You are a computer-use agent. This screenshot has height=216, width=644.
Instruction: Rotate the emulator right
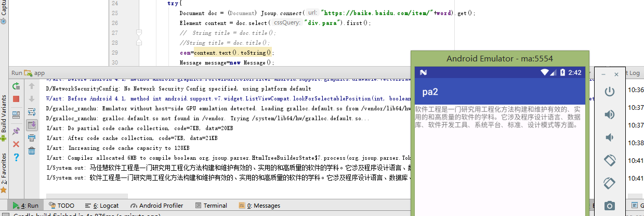pyautogui.click(x=610, y=183)
